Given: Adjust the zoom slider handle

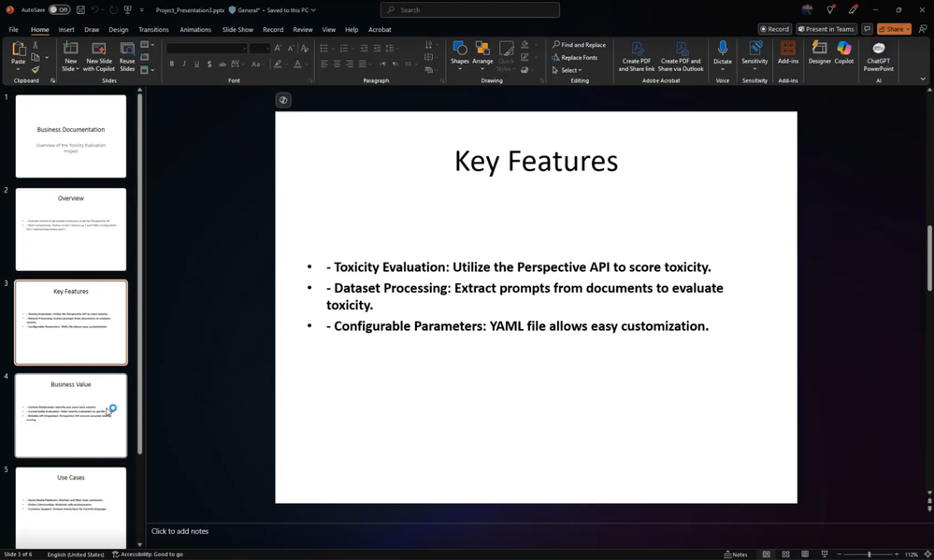Looking at the screenshot, I should [869, 554].
